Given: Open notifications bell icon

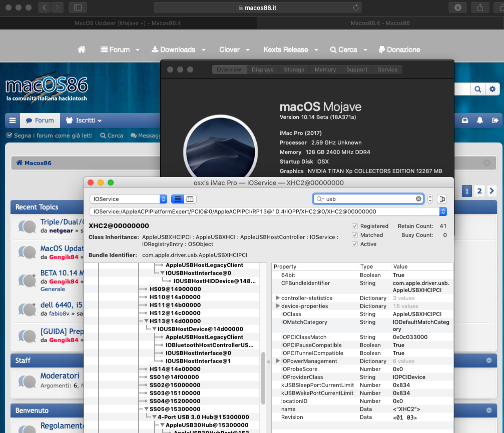Looking at the screenshot, I should click(479, 120).
